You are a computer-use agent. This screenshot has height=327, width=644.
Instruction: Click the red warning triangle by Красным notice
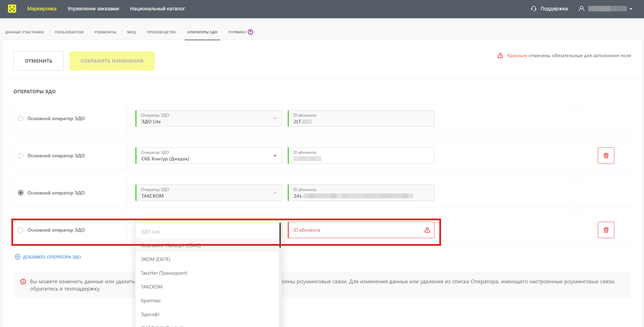coord(500,55)
